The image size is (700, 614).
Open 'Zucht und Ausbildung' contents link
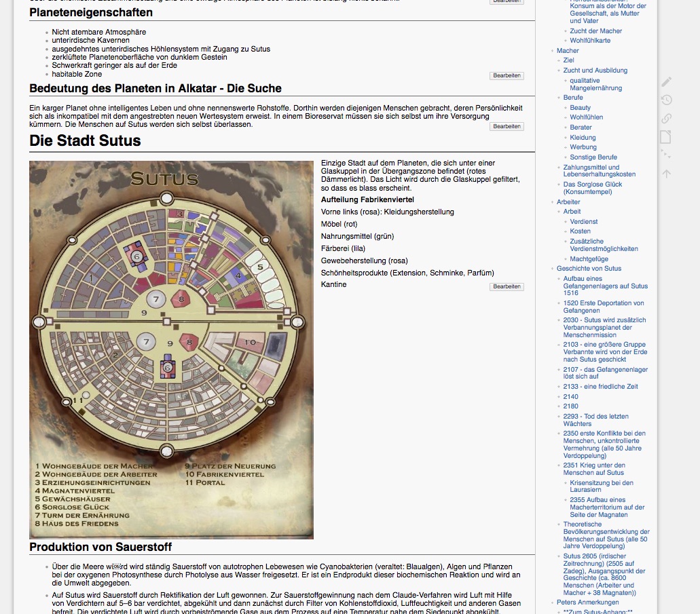(x=595, y=70)
